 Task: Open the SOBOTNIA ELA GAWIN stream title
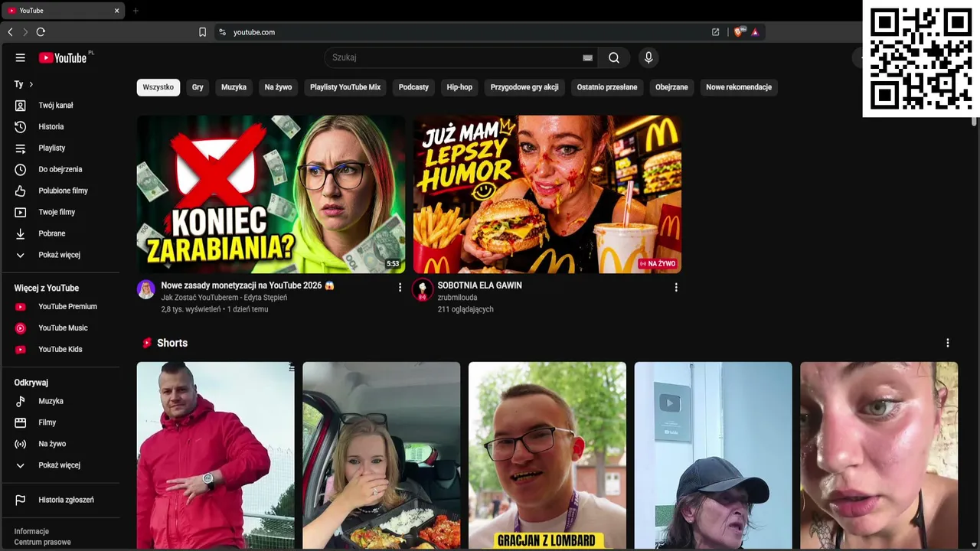click(x=479, y=285)
